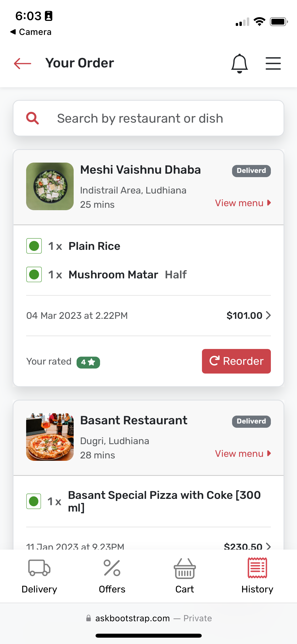Open the Basant Restaurant pizza thumbnail
The height and width of the screenshot is (644, 297).
[50, 437]
